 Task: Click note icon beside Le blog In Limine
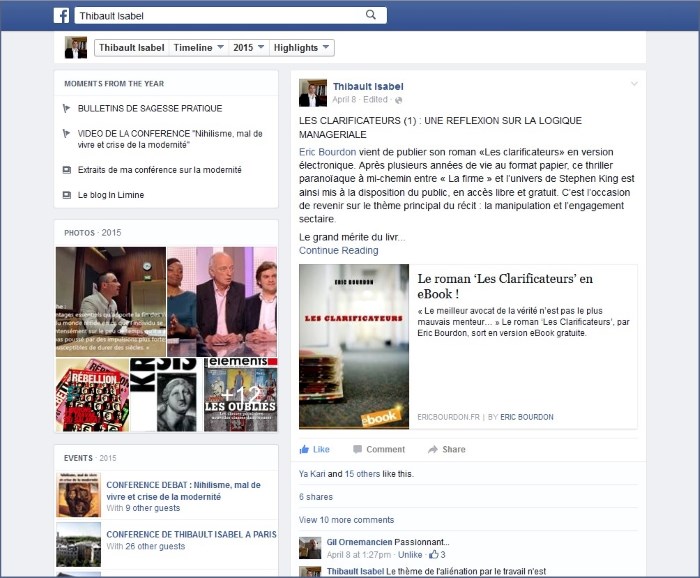(x=67, y=195)
